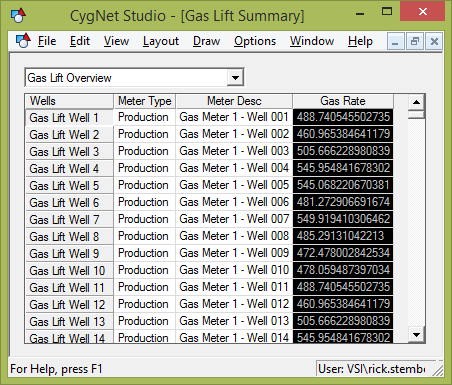
Task: Open the File menu
Action: 47,41
